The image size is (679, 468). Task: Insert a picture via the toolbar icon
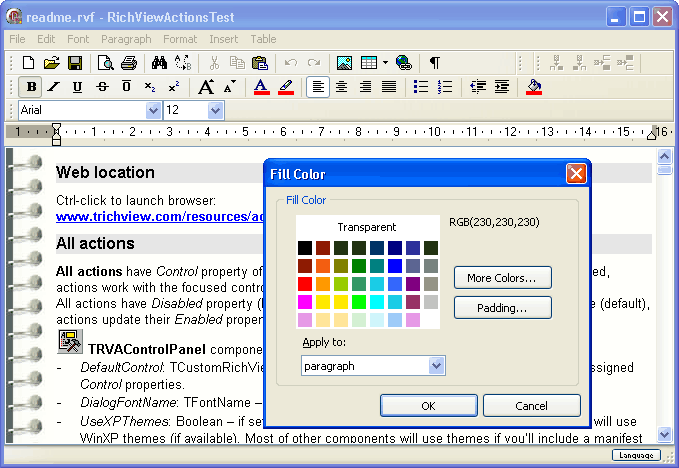point(345,63)
